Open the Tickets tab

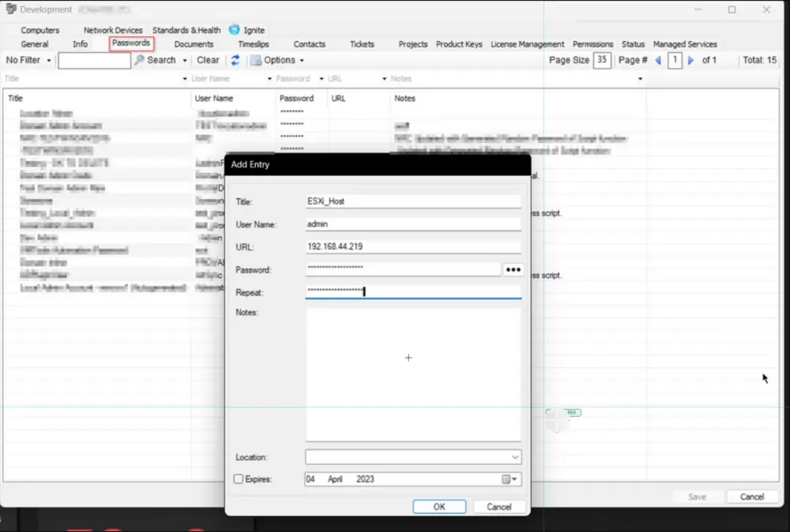(x=362, y=44)
